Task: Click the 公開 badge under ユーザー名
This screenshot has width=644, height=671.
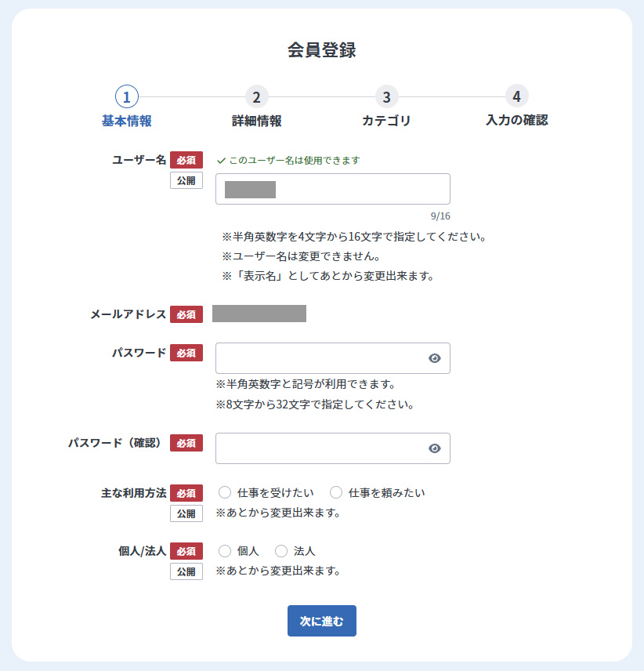Action: pyautogui.click(x=186, y=180)
